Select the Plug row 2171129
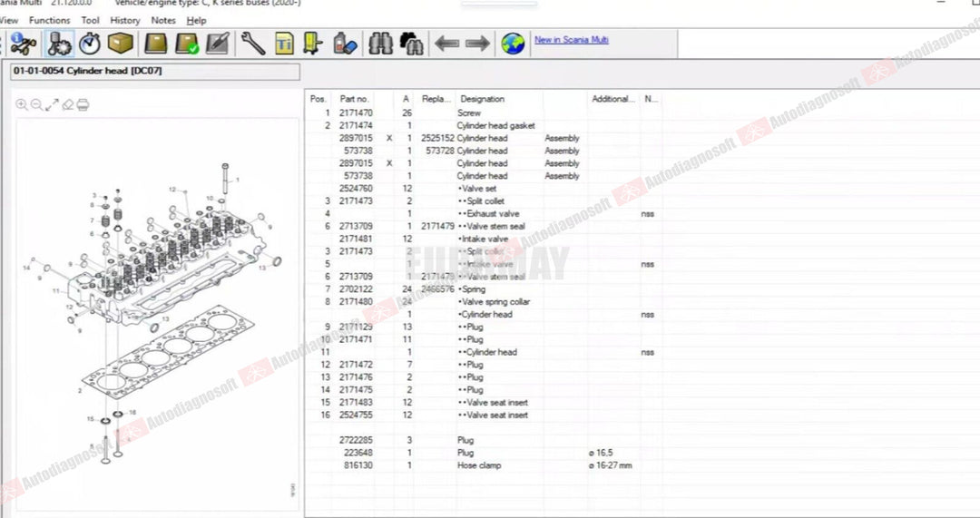 [x=484, y=327]
